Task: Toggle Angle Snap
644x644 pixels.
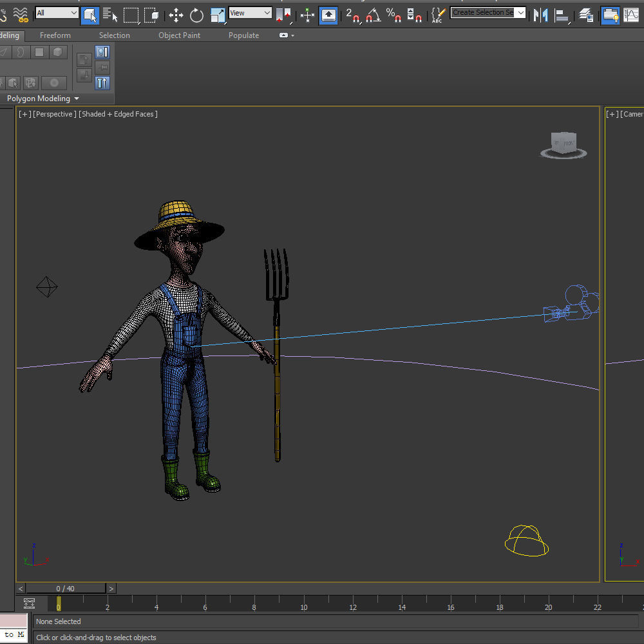Action: pyautogui.click(x=374, y=15)
